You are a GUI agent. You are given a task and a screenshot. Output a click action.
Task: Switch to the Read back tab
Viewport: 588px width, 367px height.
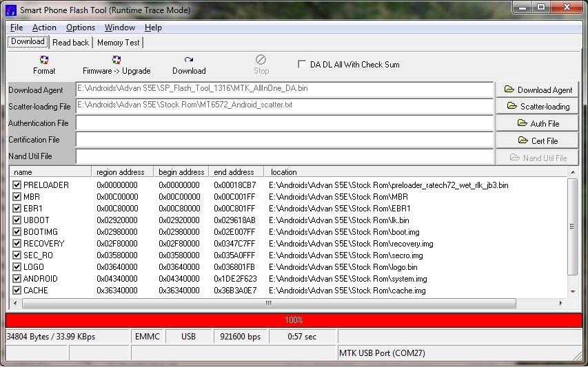pos(70,43)
